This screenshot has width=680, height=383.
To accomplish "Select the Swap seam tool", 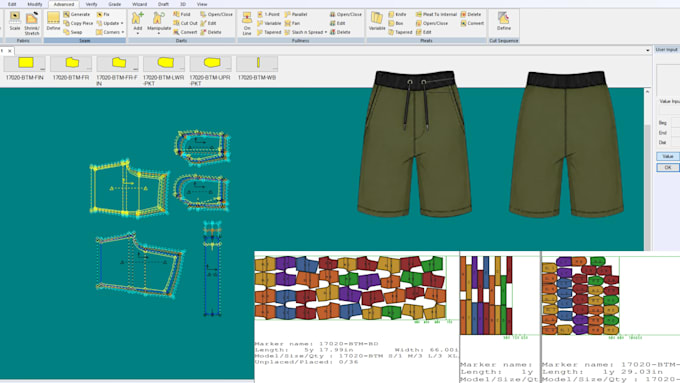I will pos(73,32).
